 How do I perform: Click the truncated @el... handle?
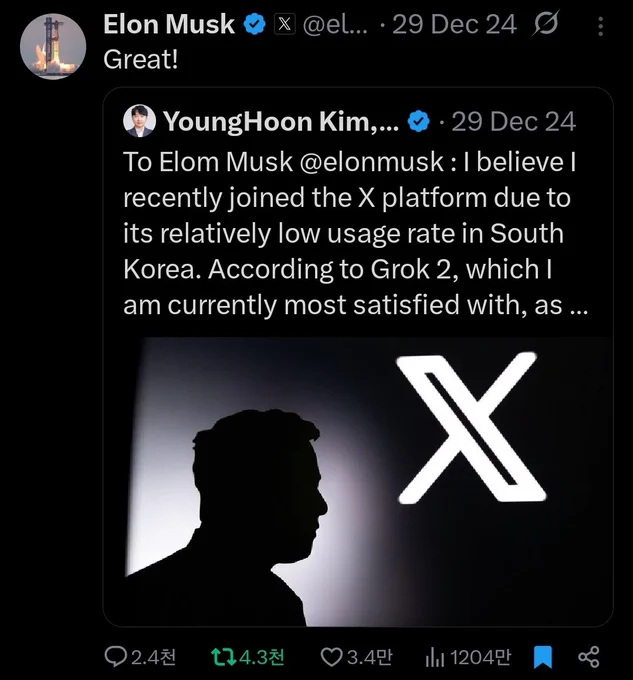[x=335, y=24]
